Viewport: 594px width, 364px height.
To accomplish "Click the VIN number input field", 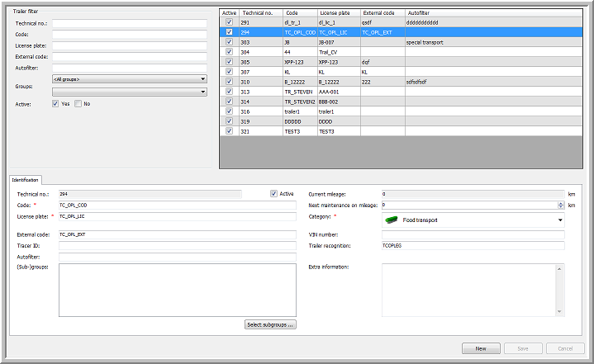I will pyautogui.click(x=473, y=235).
